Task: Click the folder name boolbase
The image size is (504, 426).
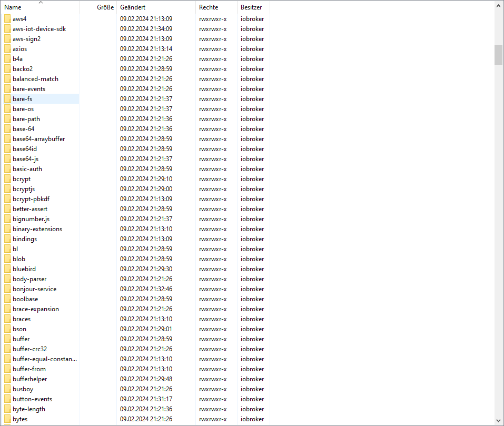Action: pos(25,299)
